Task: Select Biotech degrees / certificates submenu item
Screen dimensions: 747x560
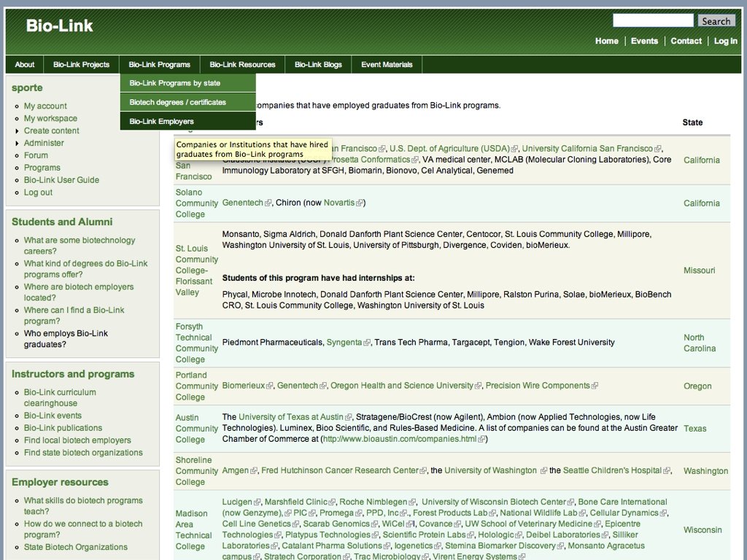Action: pos(187,102)
